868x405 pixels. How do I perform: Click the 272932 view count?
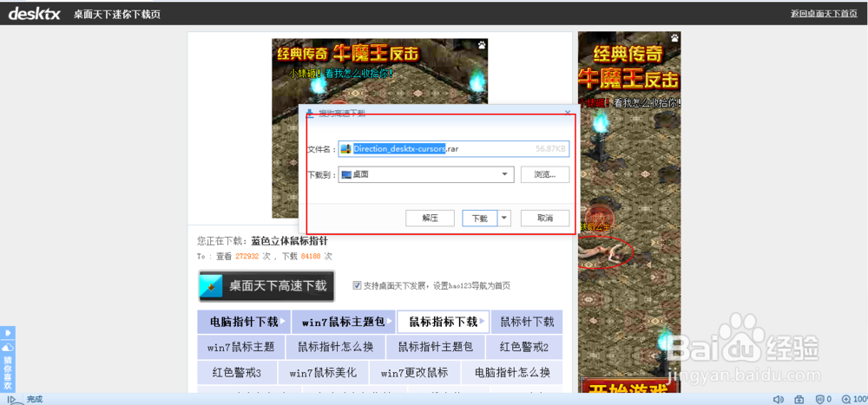click(247, 257)
